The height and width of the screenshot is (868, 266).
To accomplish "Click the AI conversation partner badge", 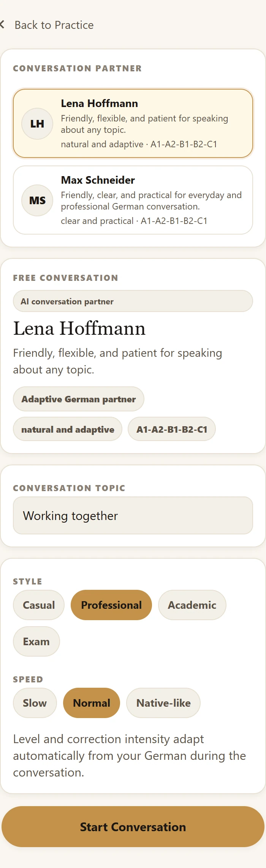I will click(133, 301).
